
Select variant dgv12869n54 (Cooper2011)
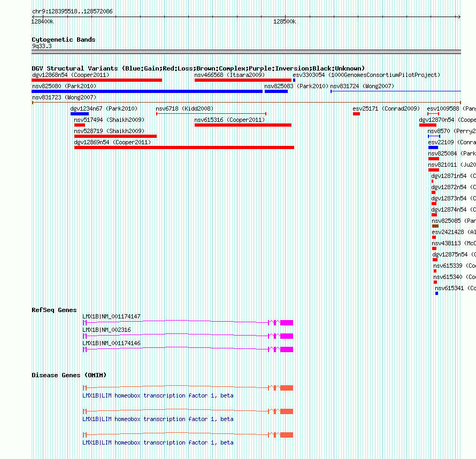(112, 142)
